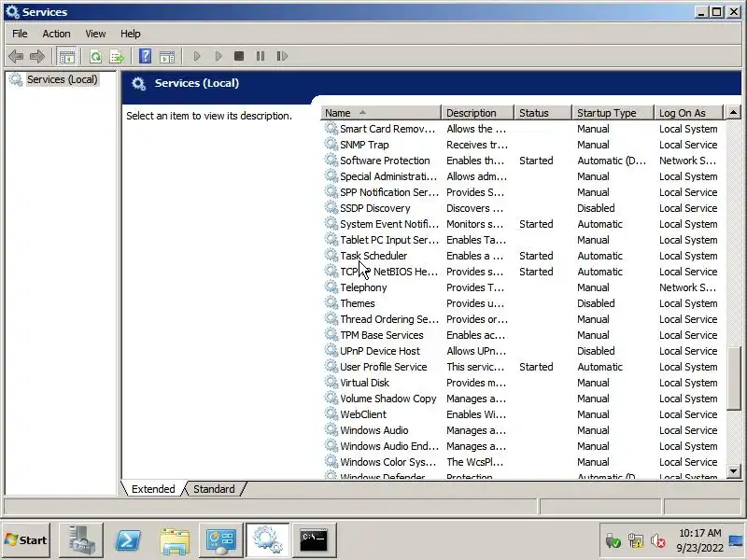Click the scrollbar up arrow
Image resolution: width=747 pixels, height=560 pixels.
733,113
